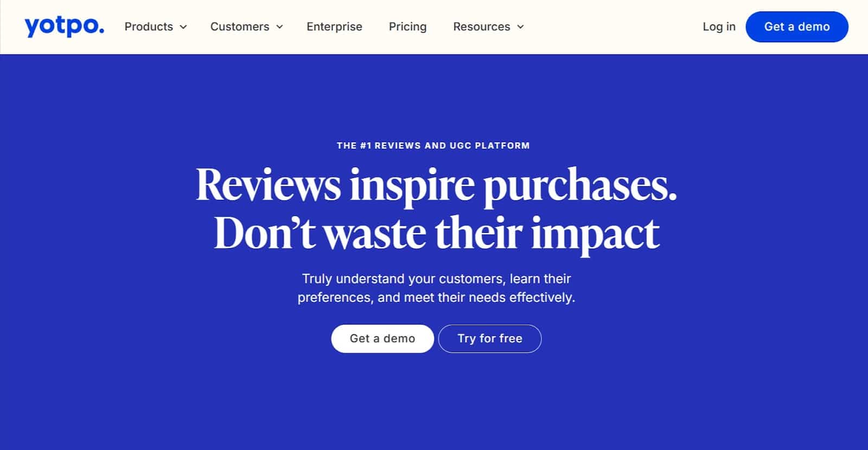Click the Log in link
This screenshot has height=450, width=868.
(719, 27)
